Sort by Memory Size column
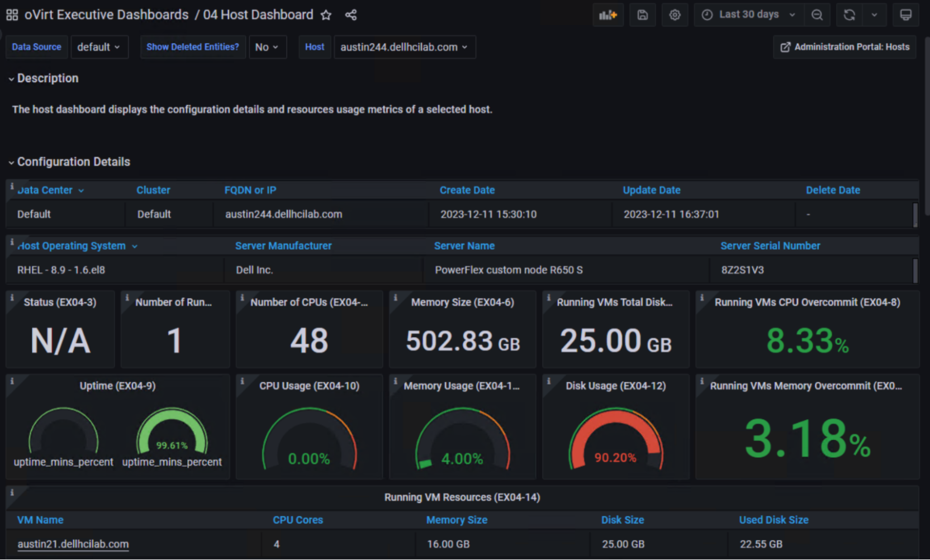Viewport: 930px width, 560px height. click(x=457, y=520)
